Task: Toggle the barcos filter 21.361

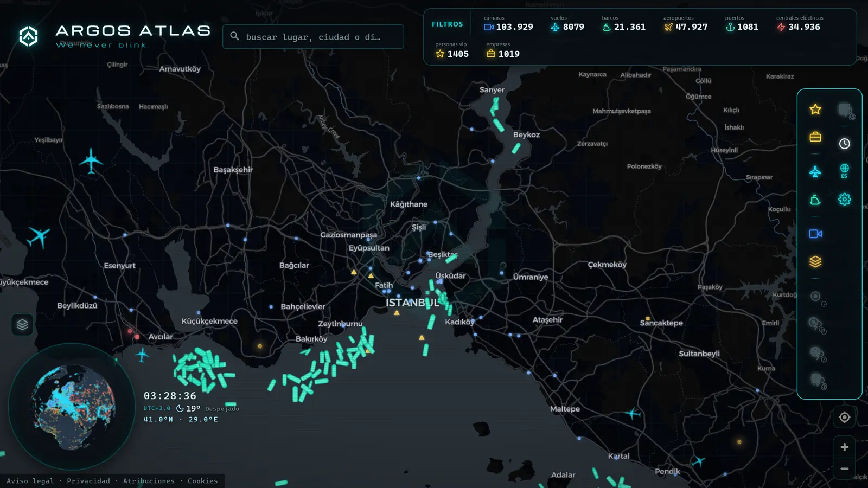Action: pyautogui.click(x=624, y=23)
